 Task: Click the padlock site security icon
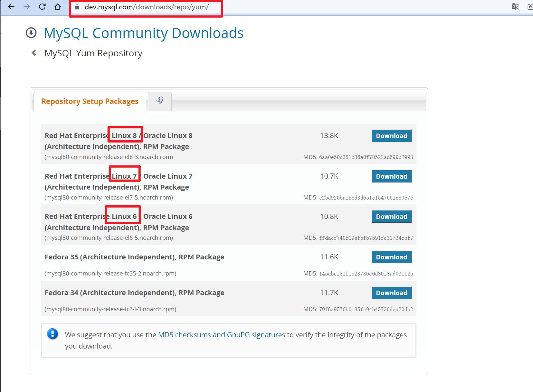(x=77, y=7)
